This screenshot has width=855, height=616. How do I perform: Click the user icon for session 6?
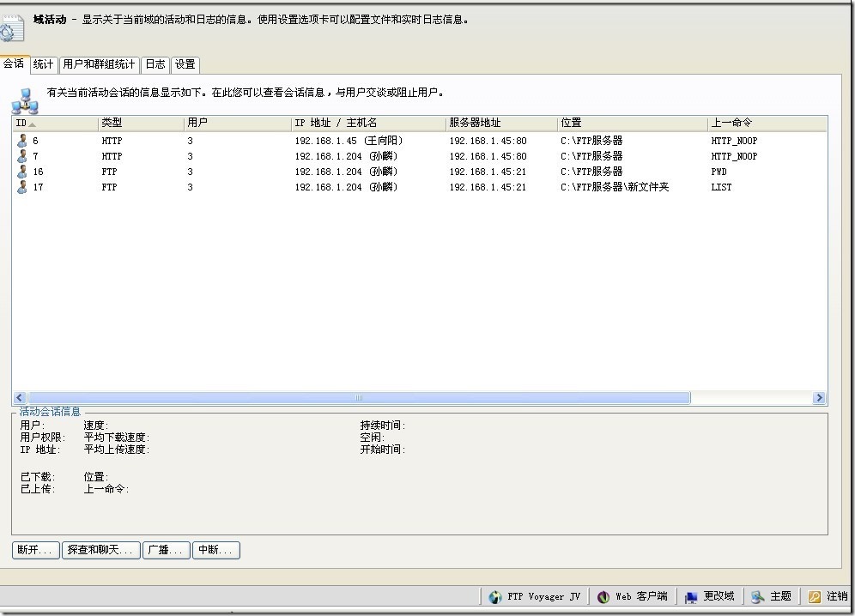point(22,141)
